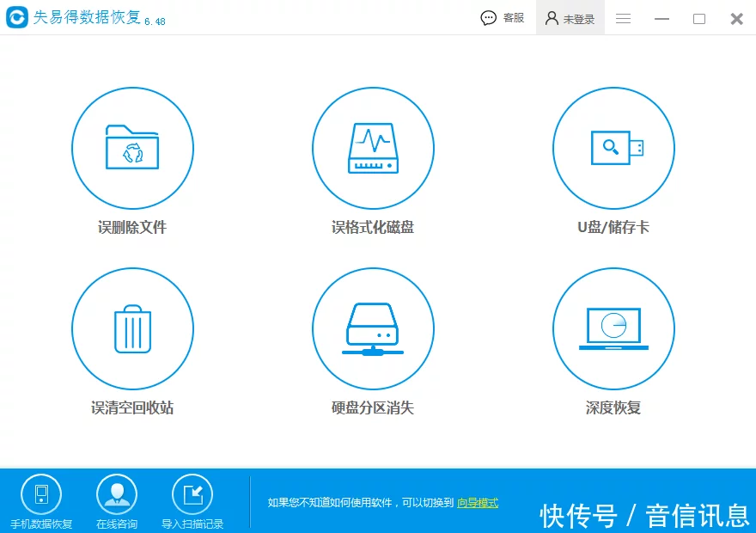Image resolution: width=756 pixels, height=533 pixels.
Task: Switch to 向导模式 via link
Action: coord(478,503)
